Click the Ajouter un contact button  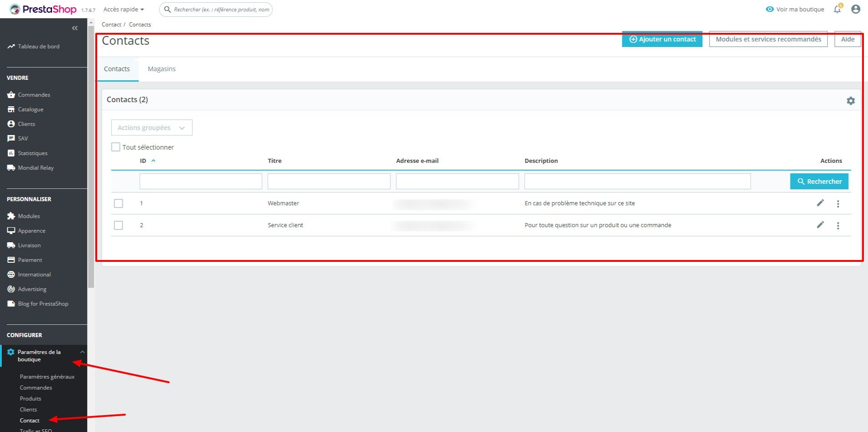pos(662,39)
